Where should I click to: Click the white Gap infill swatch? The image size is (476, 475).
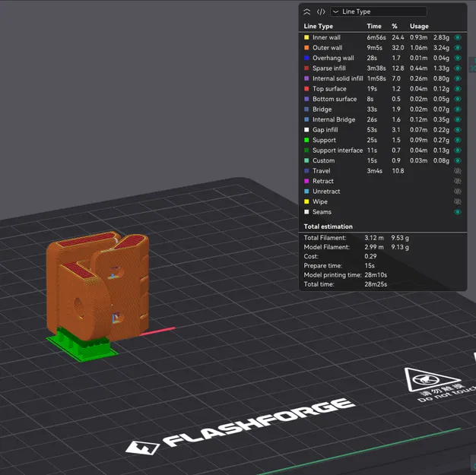(306, 130)
